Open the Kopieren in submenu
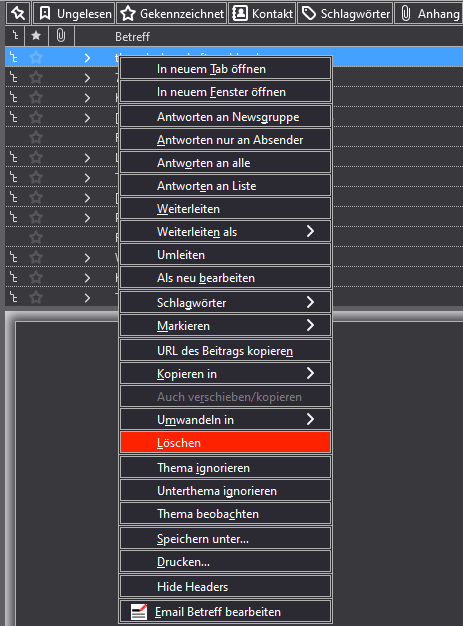 [226, 374]
